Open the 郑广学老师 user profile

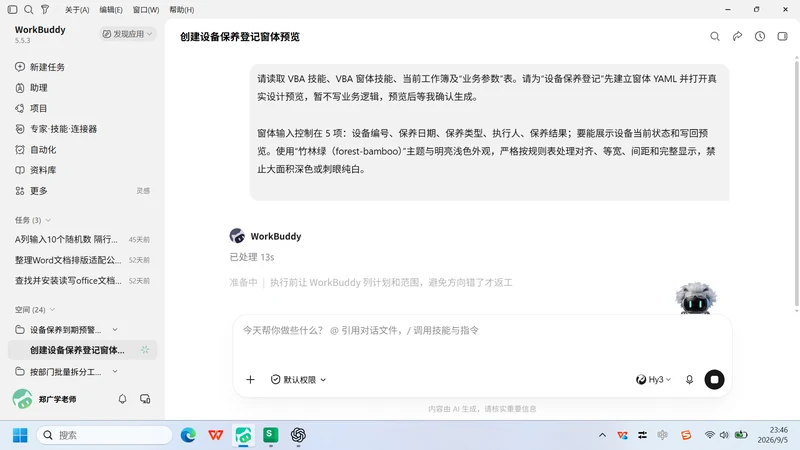(x=44, y=399)
